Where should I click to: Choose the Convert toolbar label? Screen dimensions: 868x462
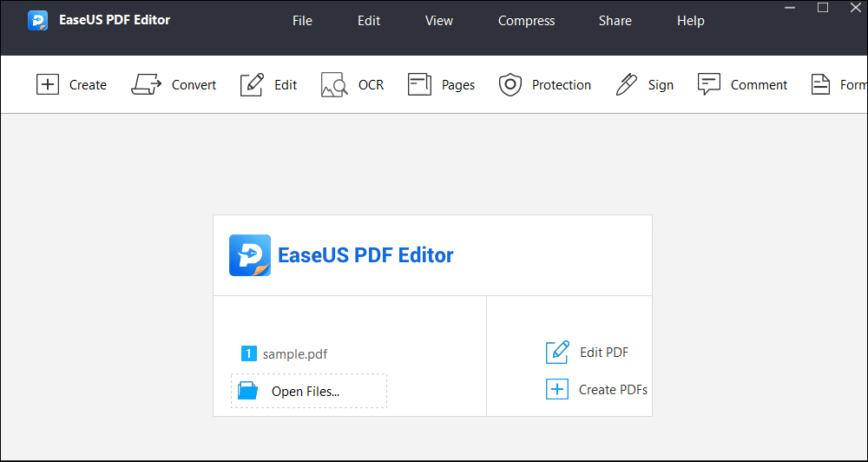(194, 85)
